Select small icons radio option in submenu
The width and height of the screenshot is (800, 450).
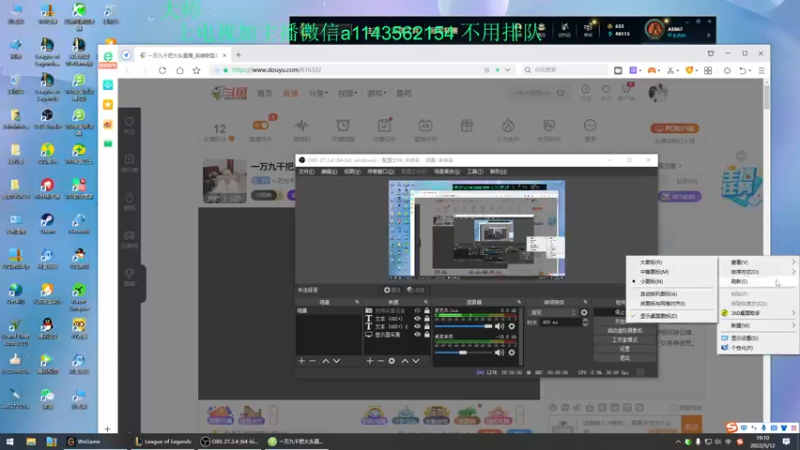pyautogui.click(x=671, y=282)
